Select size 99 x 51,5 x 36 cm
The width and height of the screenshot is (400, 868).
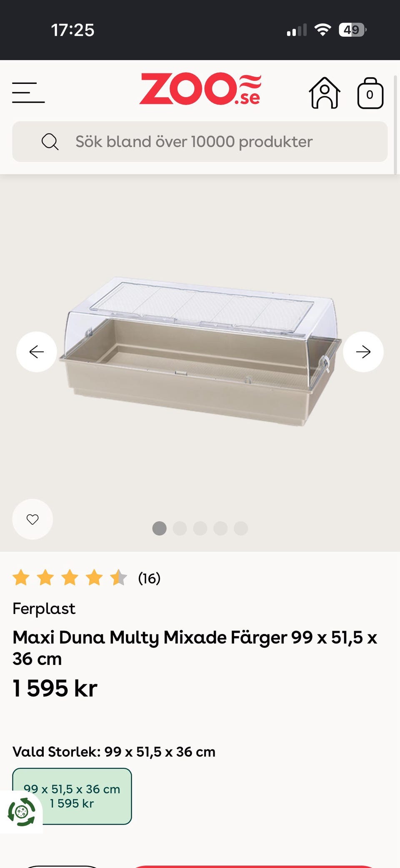click(x=72, y=796)
